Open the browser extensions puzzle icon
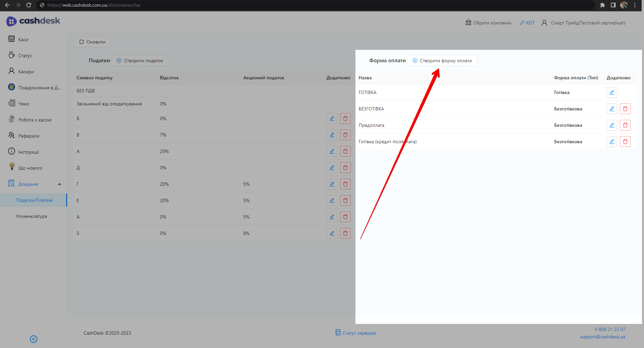Screen dimensions: 644x348 [x=602, y=5]
